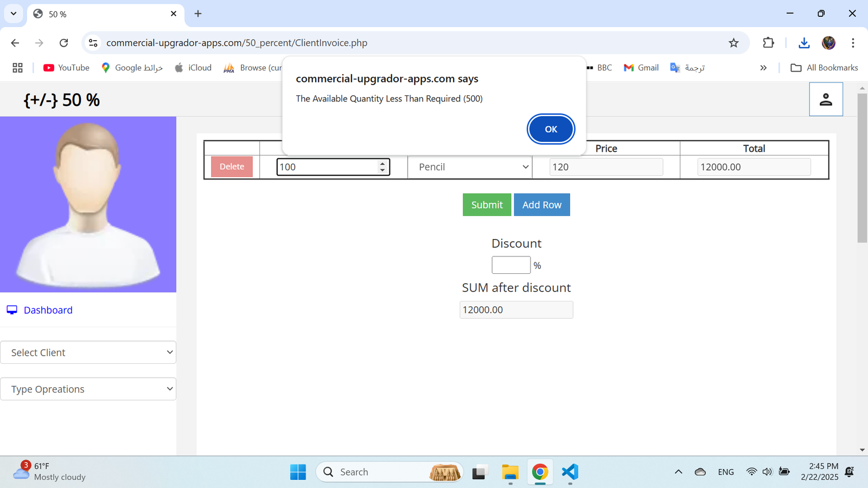Click OK in the alert dialog
Screen dimensions: 868x488
[x=551, y=129]
